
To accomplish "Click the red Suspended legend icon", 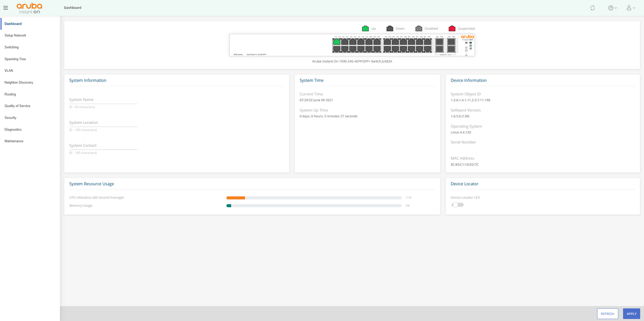I will 452,28.
